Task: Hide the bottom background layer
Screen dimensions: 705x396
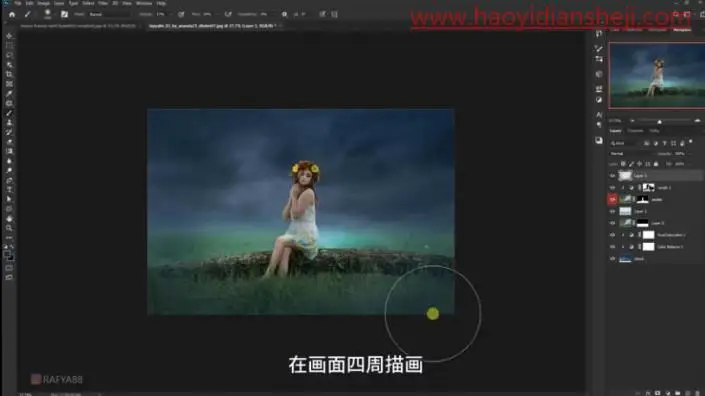Action: [x=612, y=258]
